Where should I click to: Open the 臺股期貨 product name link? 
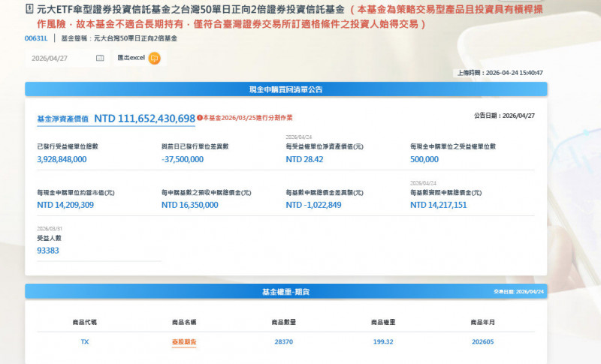point(184,341)
